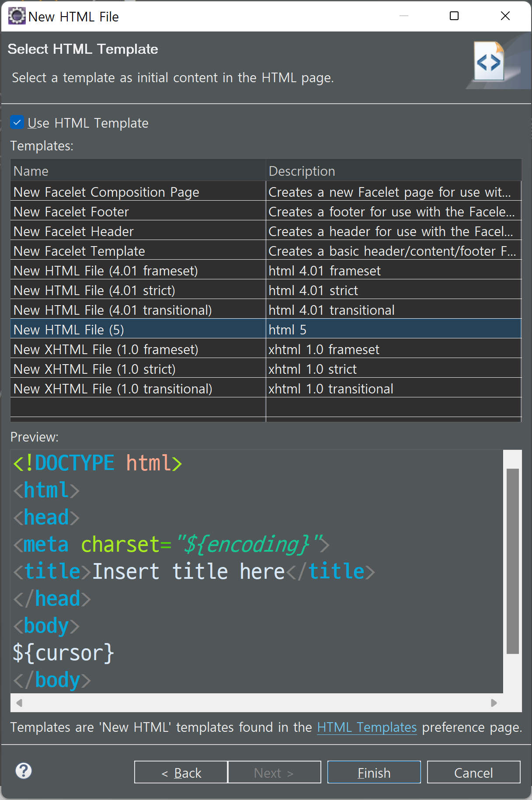Click the HTML file wizard banner icon

pos(490,62)
